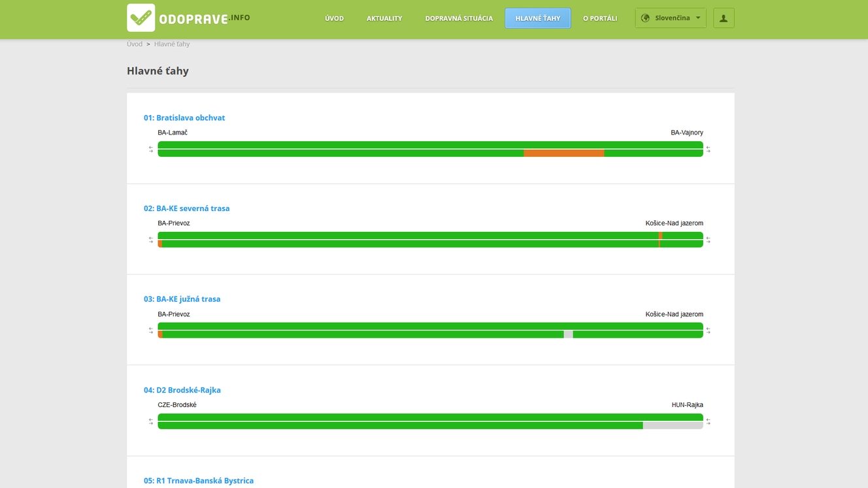Screen dimensions: 868x488
Task: Open the 05: R1 Trnava-Banská Bystrica link
Action: (x=199, y=481)
